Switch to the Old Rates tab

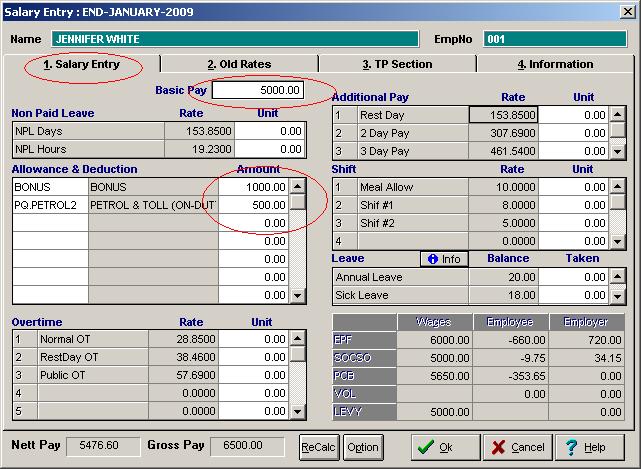click(239, 64)
